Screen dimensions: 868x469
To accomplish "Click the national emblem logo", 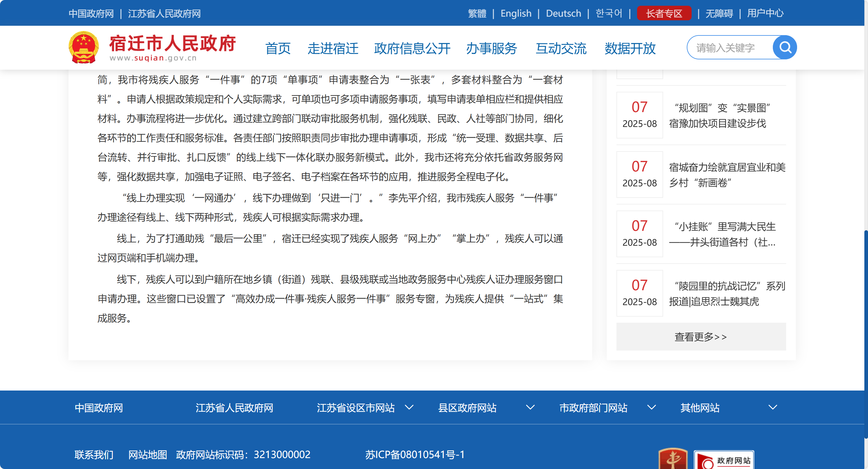I will coord(84,48).
